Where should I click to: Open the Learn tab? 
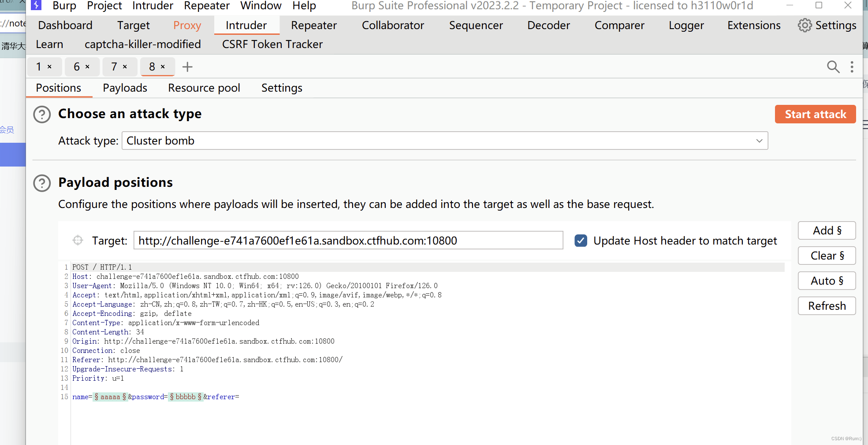click(49, 44)
